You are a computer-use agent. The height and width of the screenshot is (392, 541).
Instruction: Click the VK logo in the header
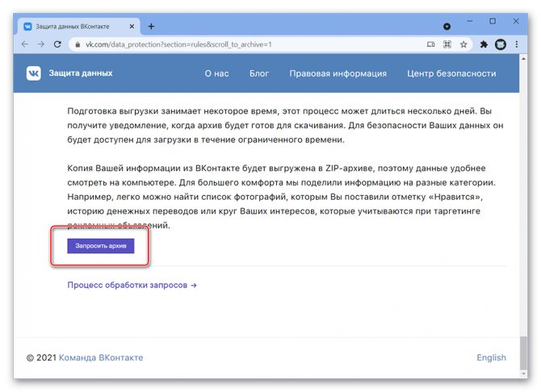pyautogui.click(x=33, y=73)
